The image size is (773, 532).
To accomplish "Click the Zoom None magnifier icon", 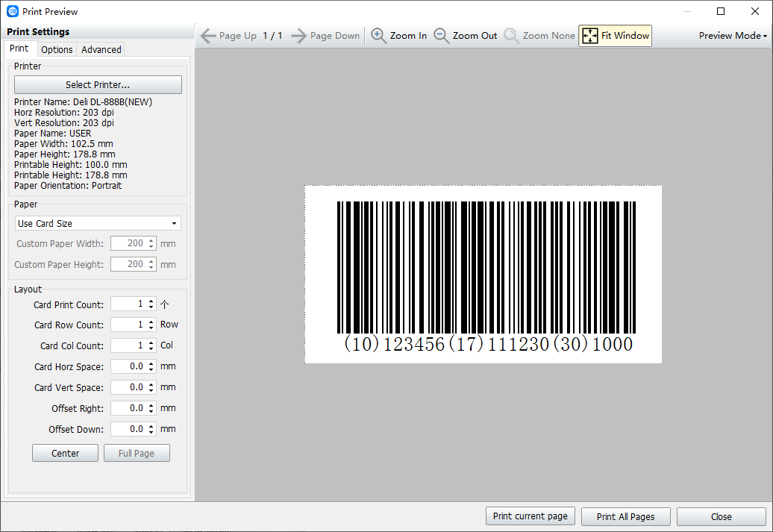I will pos(511,36).
